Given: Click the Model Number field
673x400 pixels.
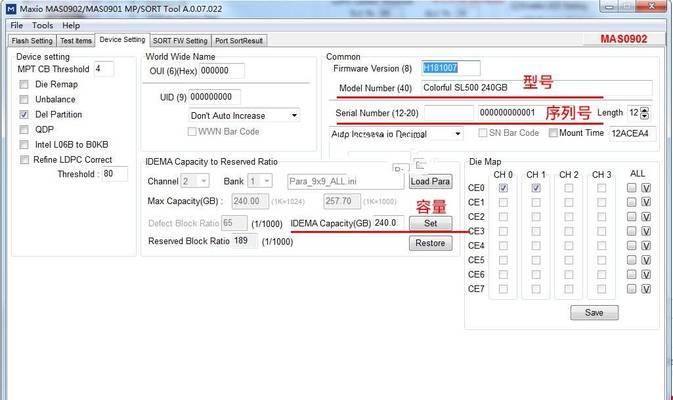Looking at the screenshot, I should point(537,88).
